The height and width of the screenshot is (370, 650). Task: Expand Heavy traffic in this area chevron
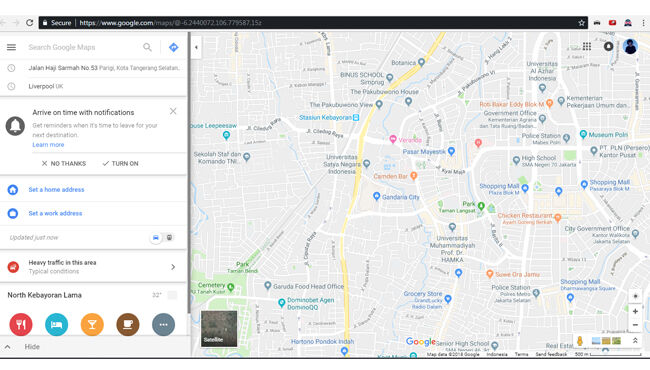coord(173,267)
